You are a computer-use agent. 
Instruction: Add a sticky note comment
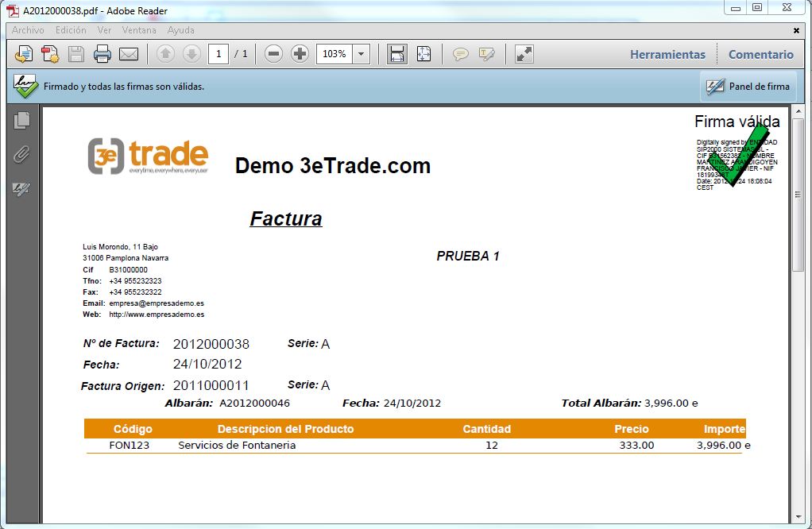pyautogui.click(x=460, y=54)
